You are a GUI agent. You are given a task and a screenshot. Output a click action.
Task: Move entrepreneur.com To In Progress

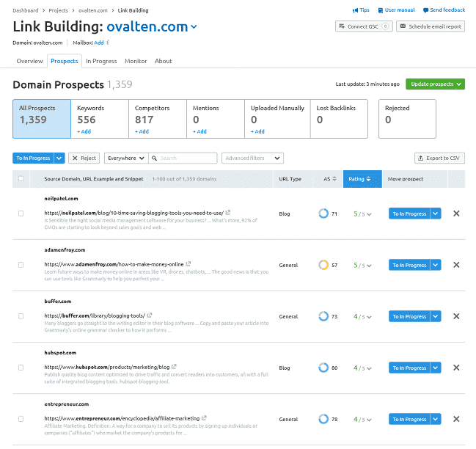click(x=409, y=419)
